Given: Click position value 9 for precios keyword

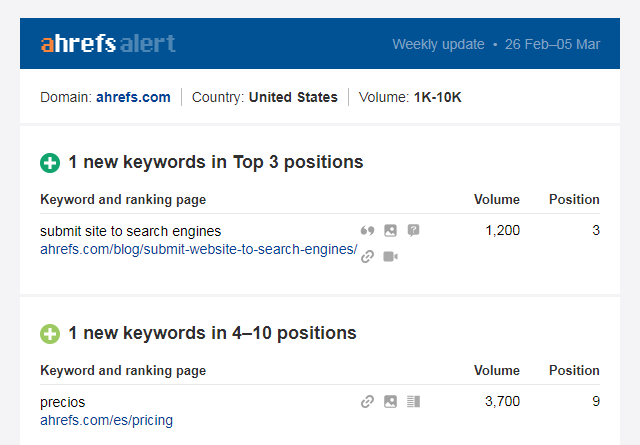Looking at the screenshot, I should pyautogui.click(x=596, y=401).
